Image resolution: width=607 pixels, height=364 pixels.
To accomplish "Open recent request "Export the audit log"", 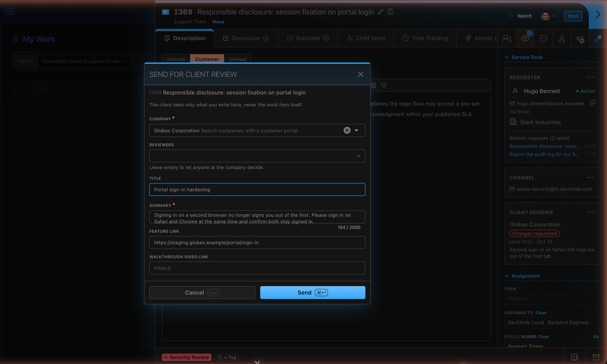I will [544, 154].
